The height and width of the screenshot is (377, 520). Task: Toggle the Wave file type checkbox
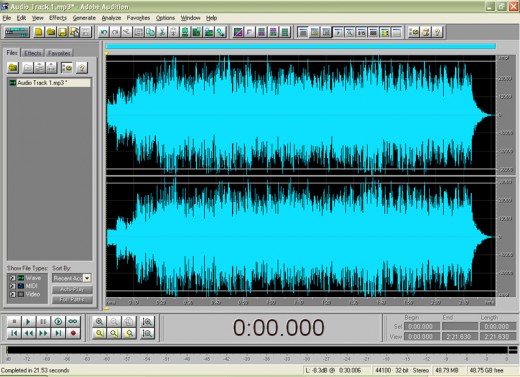coord(12,278)
